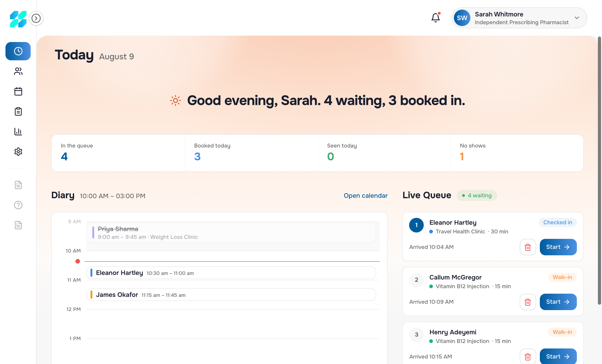Click the page vertical scrollbar

pyautogui.click(x=599, y=170)
